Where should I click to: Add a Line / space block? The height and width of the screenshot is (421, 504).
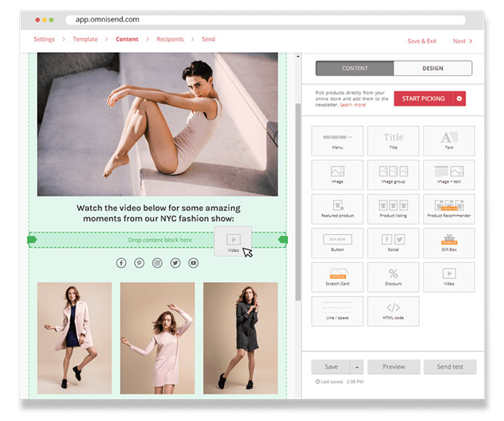pyautogui.click(x=337, y=311)
